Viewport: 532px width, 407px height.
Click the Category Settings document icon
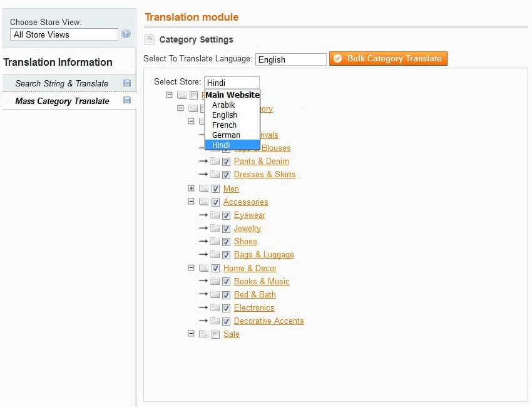[150, 40]
